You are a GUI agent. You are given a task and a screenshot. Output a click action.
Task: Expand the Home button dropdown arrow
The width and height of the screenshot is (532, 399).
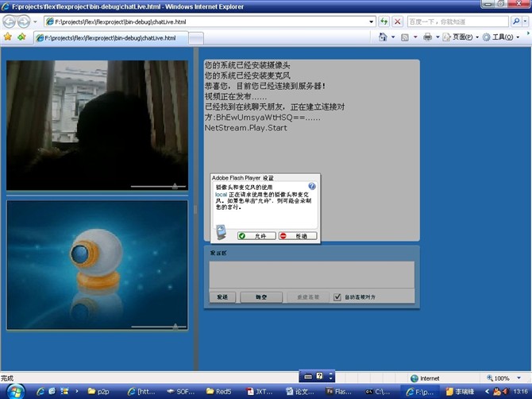click(x=393, y=37)
